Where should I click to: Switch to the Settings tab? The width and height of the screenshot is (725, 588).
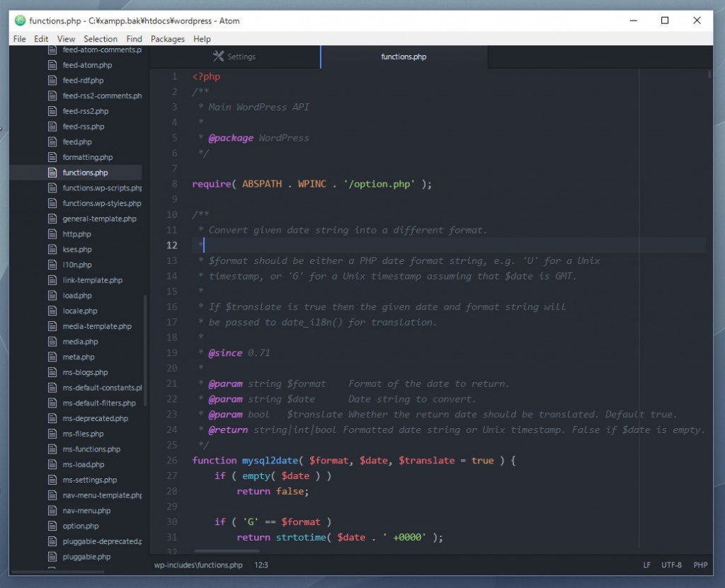click(x=241, y=56)
